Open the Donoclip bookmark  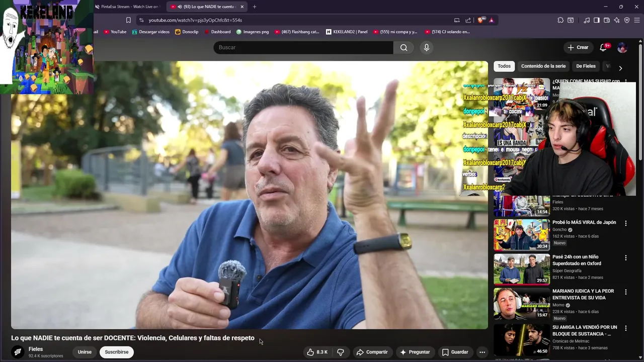187,32
